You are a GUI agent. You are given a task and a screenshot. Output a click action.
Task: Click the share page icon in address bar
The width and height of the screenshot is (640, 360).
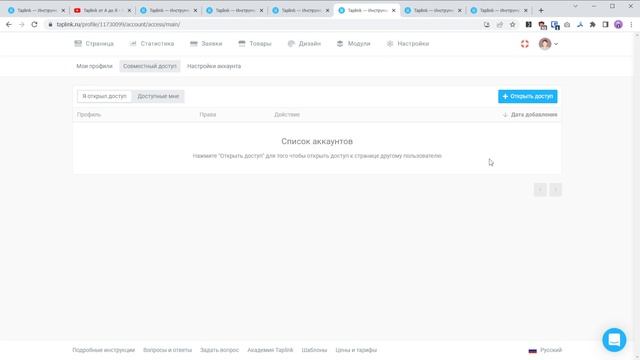click(500, 24)
